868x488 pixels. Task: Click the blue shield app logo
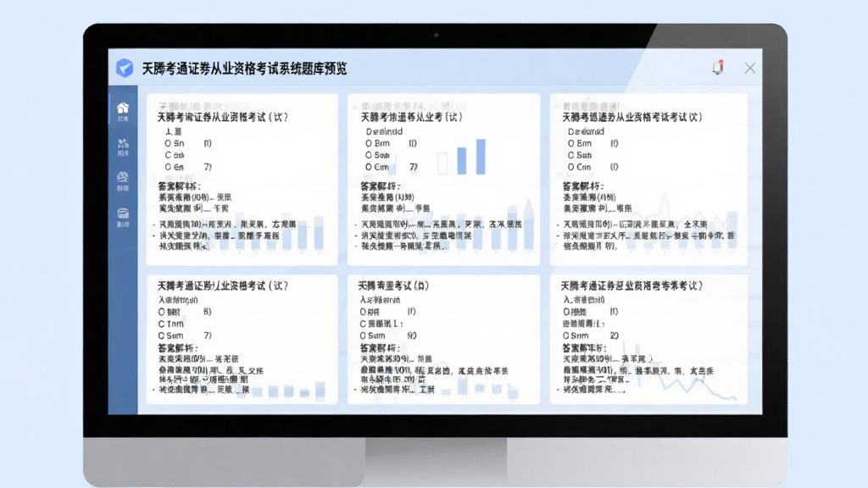125,68
